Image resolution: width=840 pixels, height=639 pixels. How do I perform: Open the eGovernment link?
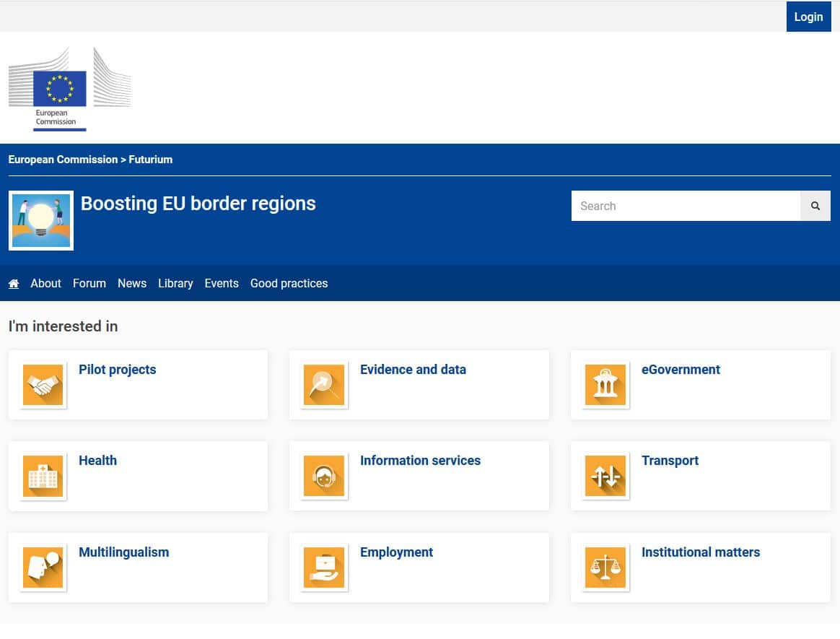(x=681, y=370)
